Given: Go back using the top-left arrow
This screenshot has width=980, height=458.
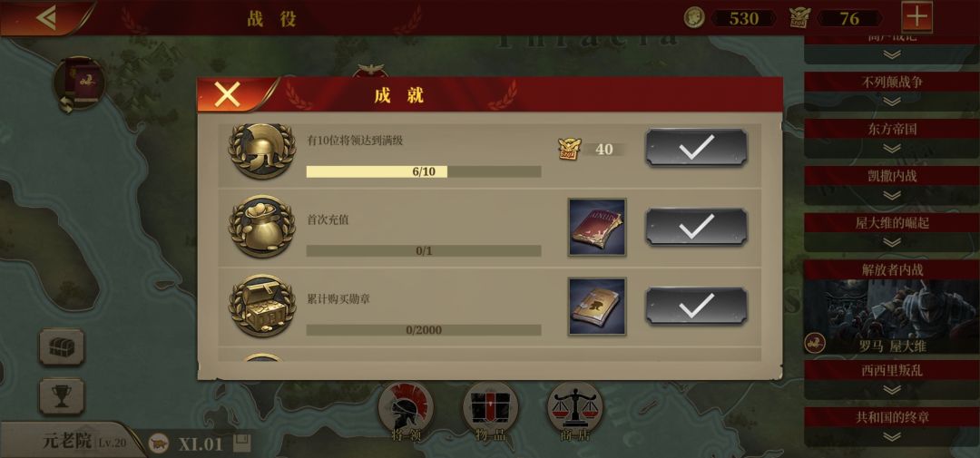Looking at the screenshot, I should click(x=46, y=17).
